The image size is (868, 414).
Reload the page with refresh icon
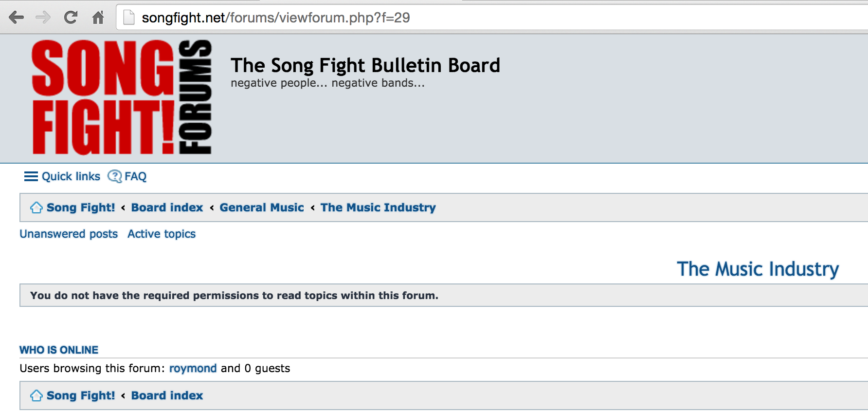pyautogui.click(x=71, y=18)
